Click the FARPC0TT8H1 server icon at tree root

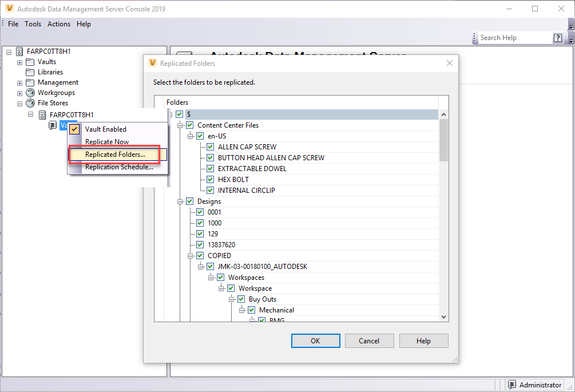tap(19, 51)
